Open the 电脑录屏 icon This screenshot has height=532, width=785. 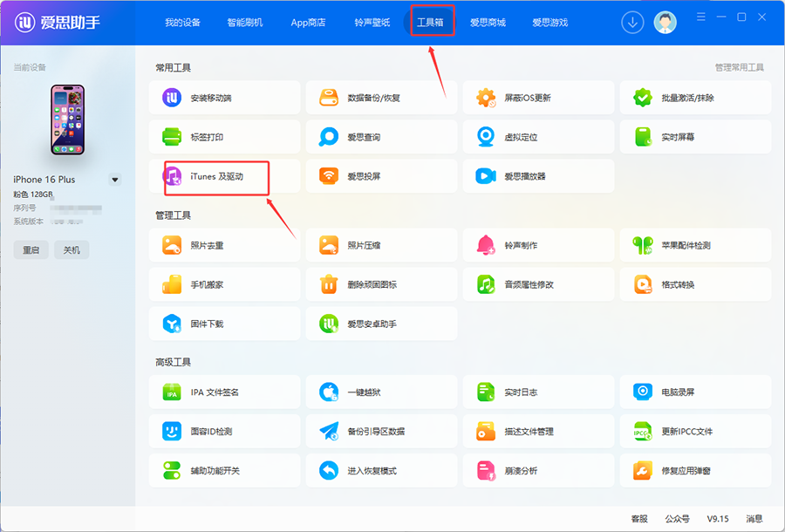click(x=643, y=392)
